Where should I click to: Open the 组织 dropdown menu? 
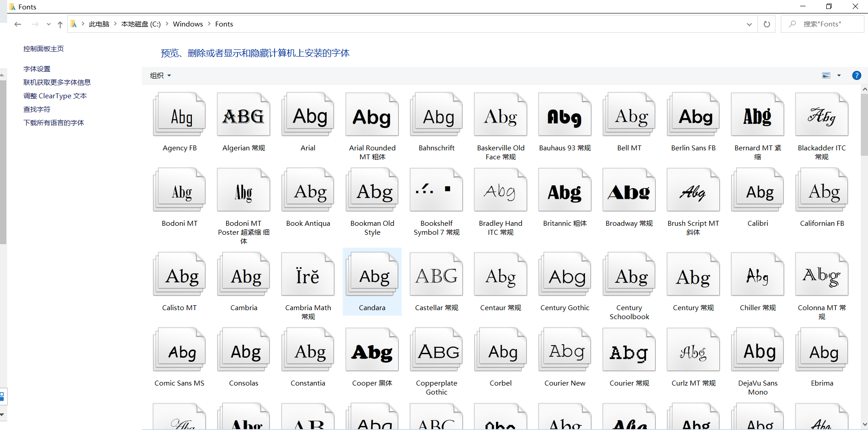[160, 75]
